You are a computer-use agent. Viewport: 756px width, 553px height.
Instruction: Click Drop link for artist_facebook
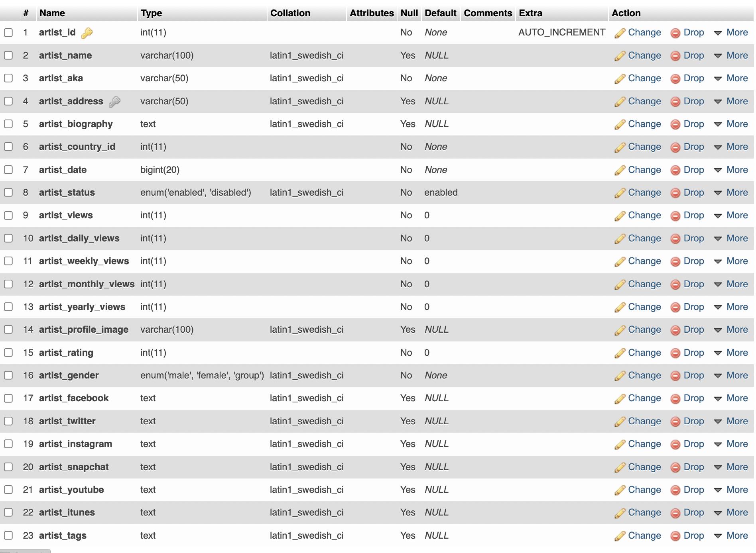click(694, 398)
